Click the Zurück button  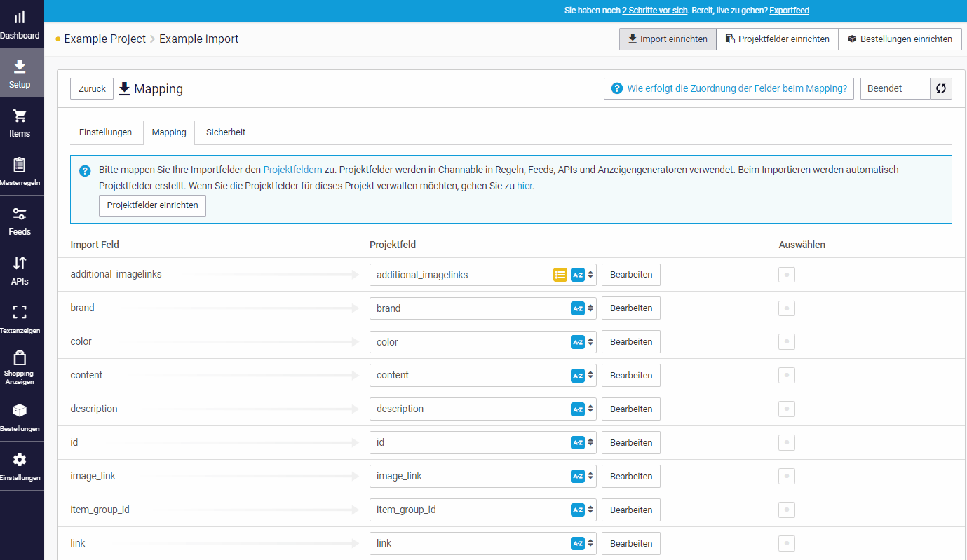point(92,88)
